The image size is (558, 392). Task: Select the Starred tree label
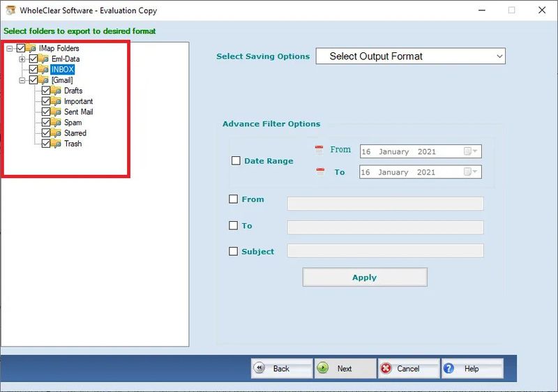[x=75, y=133]
